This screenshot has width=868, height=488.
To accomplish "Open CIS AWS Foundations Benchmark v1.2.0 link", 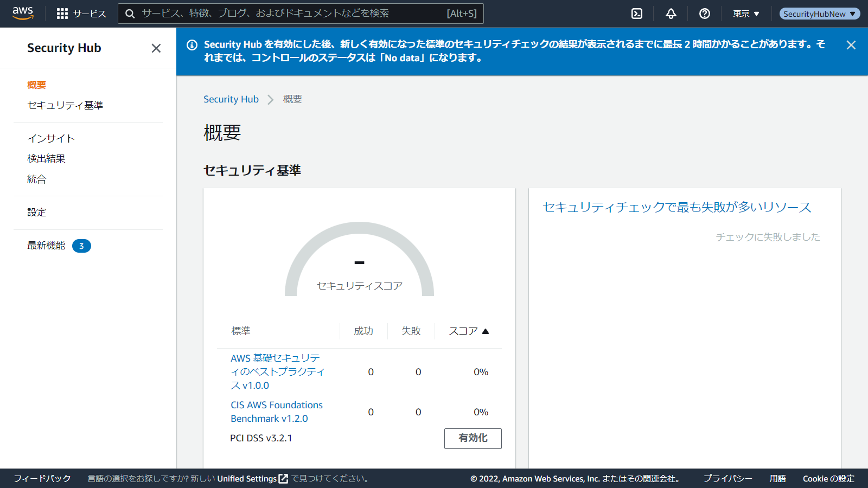I will (x=276, y=412).
